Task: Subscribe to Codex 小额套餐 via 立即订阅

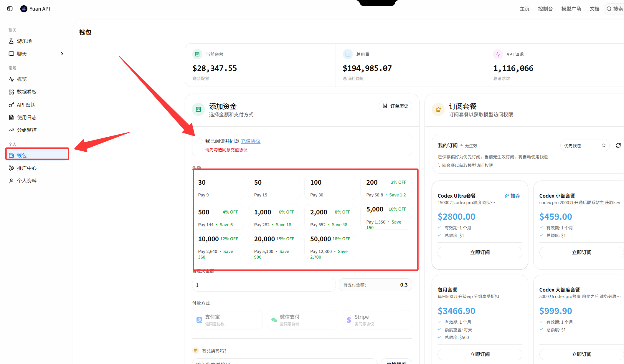Action: pyautogui.click(x=581, y=252)
